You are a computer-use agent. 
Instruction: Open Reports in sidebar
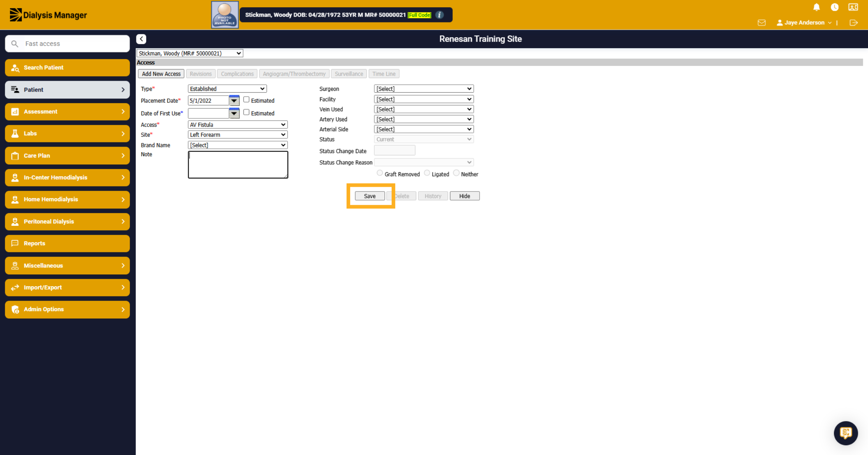click(67, 243)
